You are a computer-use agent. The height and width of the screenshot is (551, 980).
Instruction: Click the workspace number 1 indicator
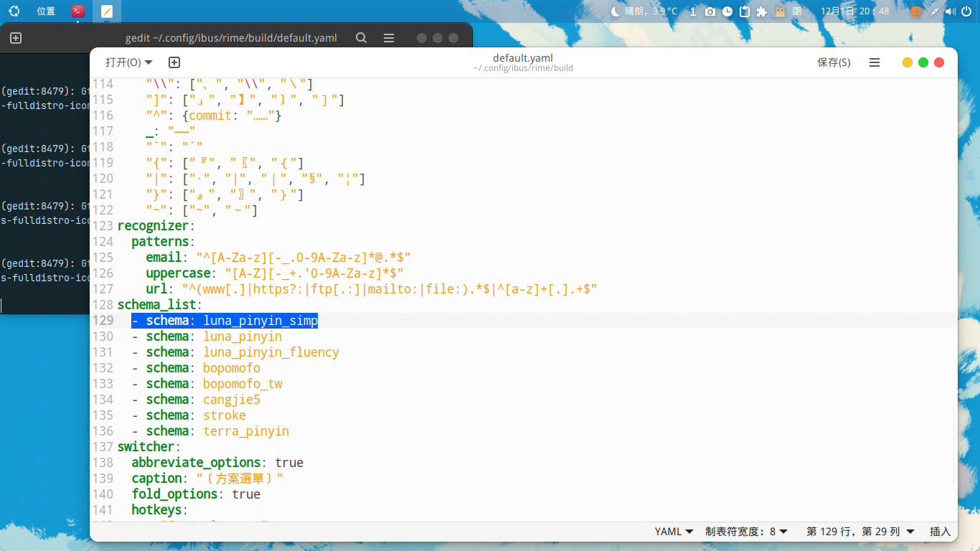pyautogui.click(x=692, y=11)
